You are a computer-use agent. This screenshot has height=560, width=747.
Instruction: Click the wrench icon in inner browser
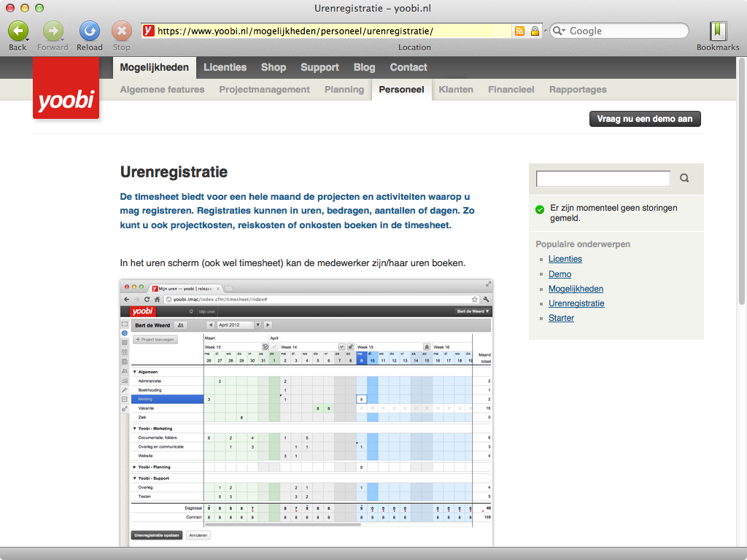(x=486, y=300)
